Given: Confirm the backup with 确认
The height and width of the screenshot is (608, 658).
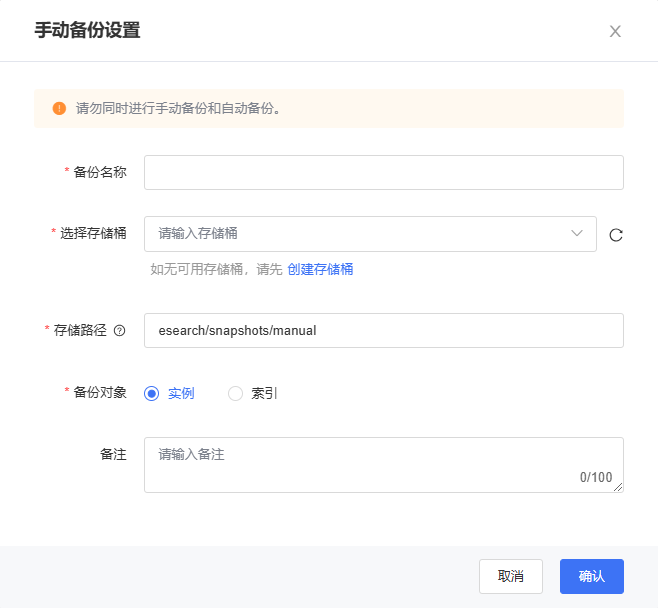Looking at the screenshot, I should pos(592,576).
